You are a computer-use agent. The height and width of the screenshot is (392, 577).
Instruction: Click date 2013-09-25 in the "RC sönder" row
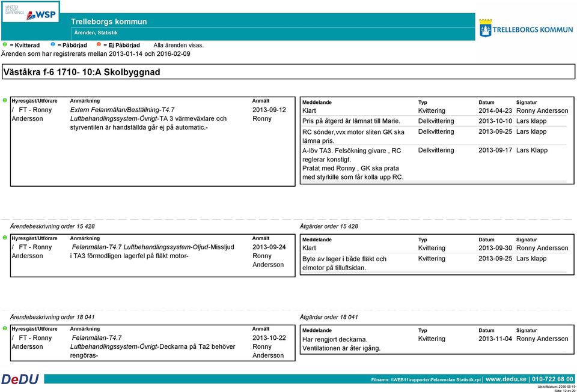point(495,132)
